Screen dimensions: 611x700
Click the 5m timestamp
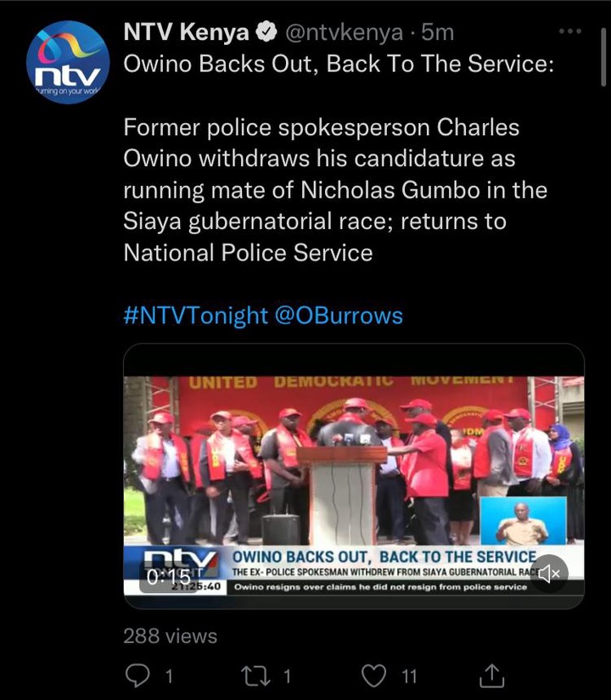click(x=438, y=32)
